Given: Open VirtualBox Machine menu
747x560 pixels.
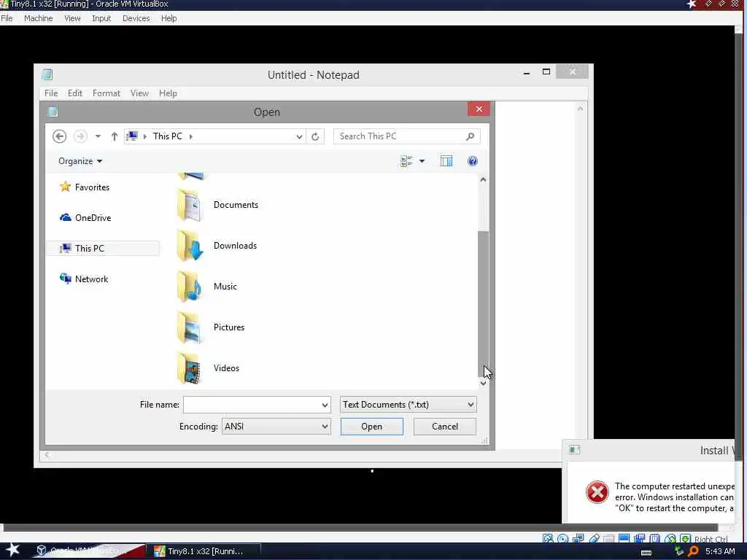Looking at the screenshot, I should coord(39,18).
